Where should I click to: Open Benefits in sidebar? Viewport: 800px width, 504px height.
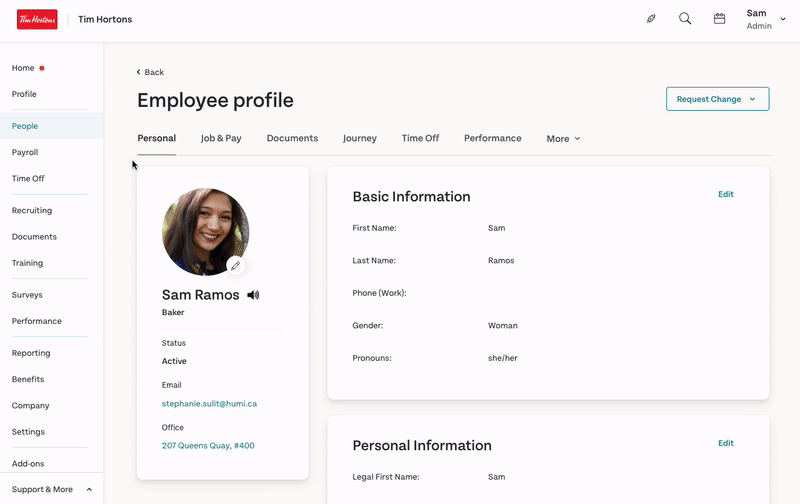[28, 379]
